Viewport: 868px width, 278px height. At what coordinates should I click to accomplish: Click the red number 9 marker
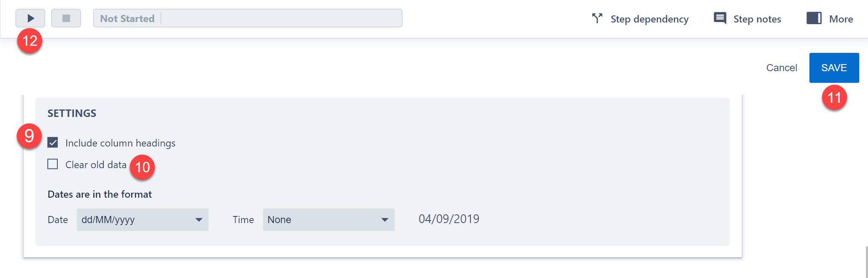point(29,136)
